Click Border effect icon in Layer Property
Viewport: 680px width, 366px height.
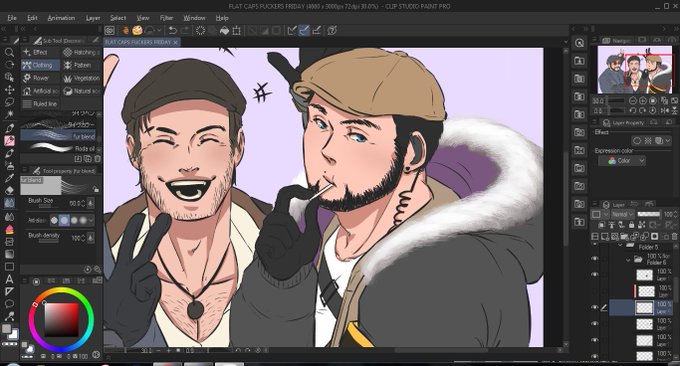tap(637, 141)
